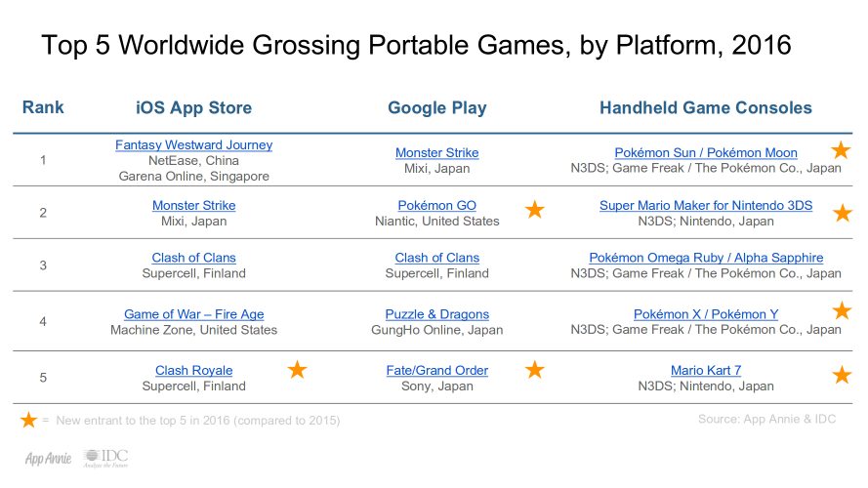868x488 pixels.
Task: Click the Source: App Annie & IDC text
Action: point(766,419)
